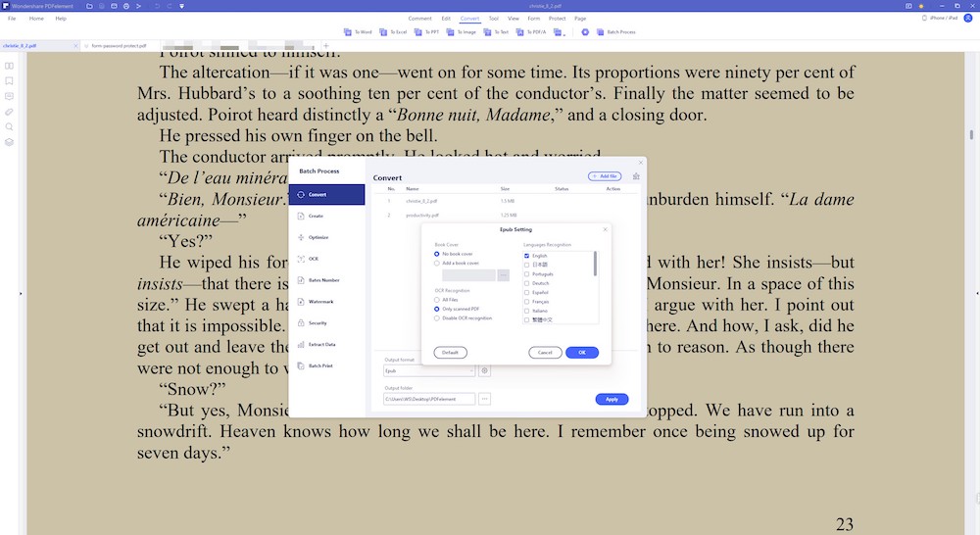980x535 pixels.
Task: Open the File menu
Action: pyautogui.click(x=12, y=18)
